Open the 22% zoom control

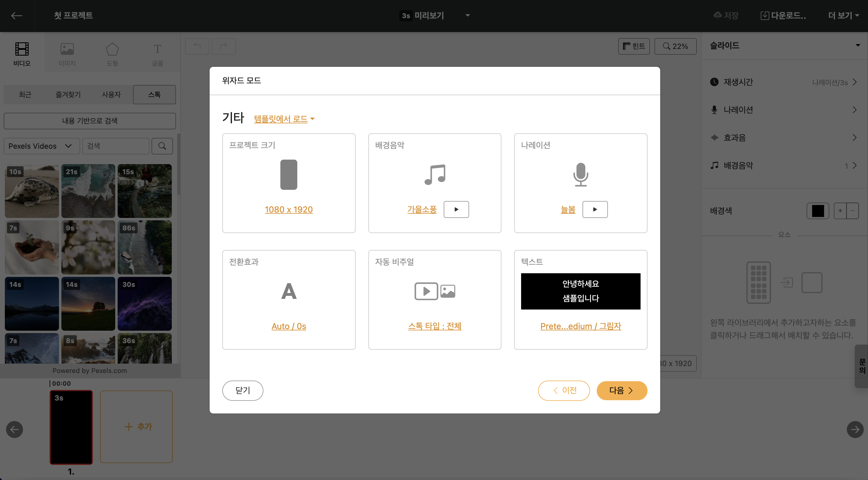tap(675, 46)
